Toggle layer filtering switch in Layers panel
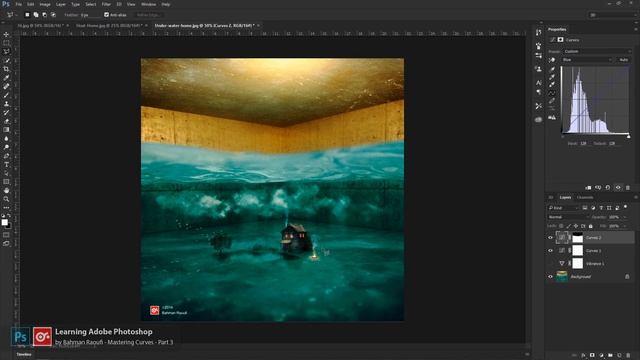Viewport: 640px width, 360px height. (626, 207)
